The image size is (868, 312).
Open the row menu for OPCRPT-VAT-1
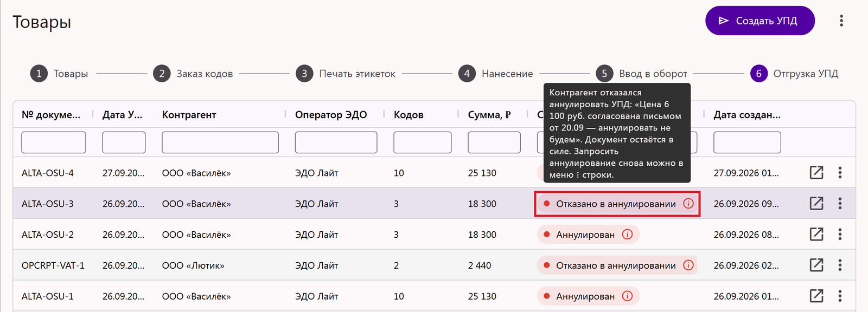pyautogui.click(x=840, y=265)
